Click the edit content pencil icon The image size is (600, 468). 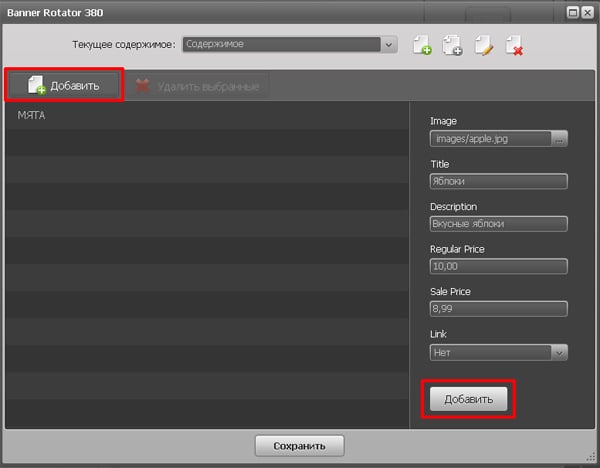coord(483,45)
